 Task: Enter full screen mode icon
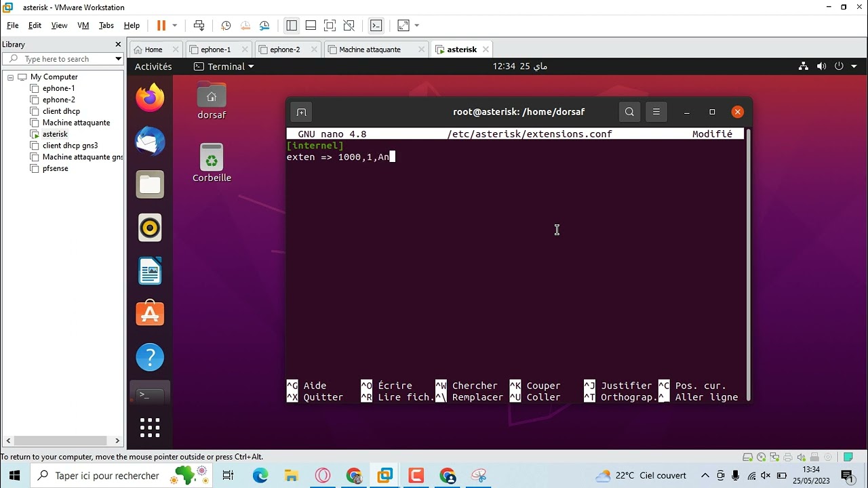(330, 26)
